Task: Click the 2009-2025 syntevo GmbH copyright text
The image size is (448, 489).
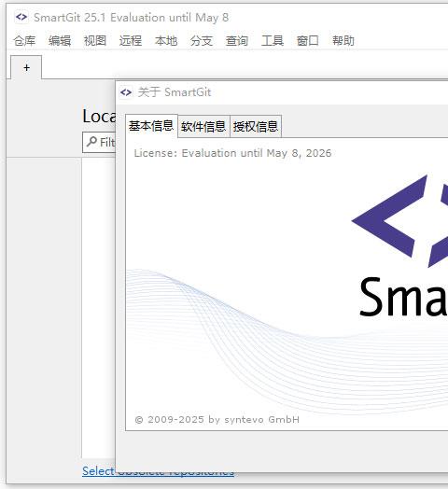Action: (217, 419)
